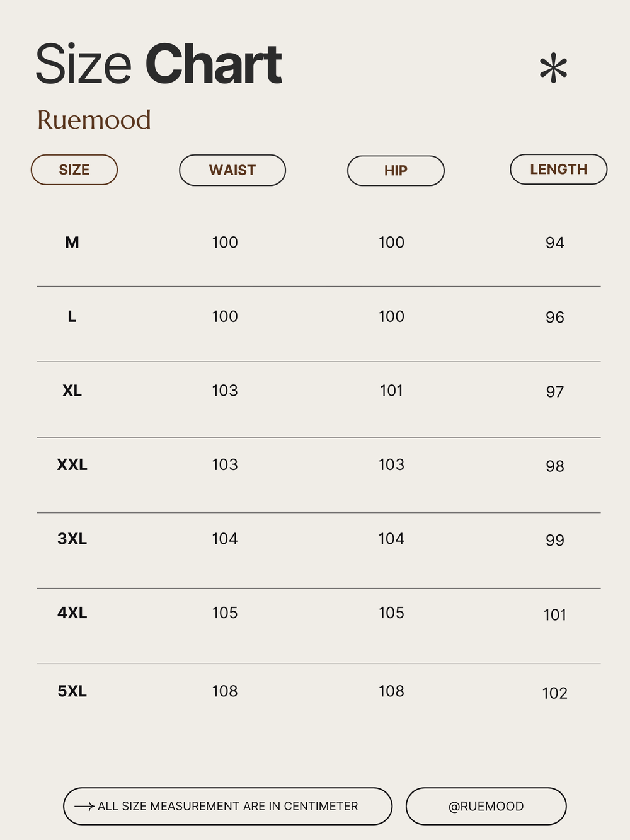Select the 4XL size row label
Viewport: 630px width, 840px height.
point(72,613)
